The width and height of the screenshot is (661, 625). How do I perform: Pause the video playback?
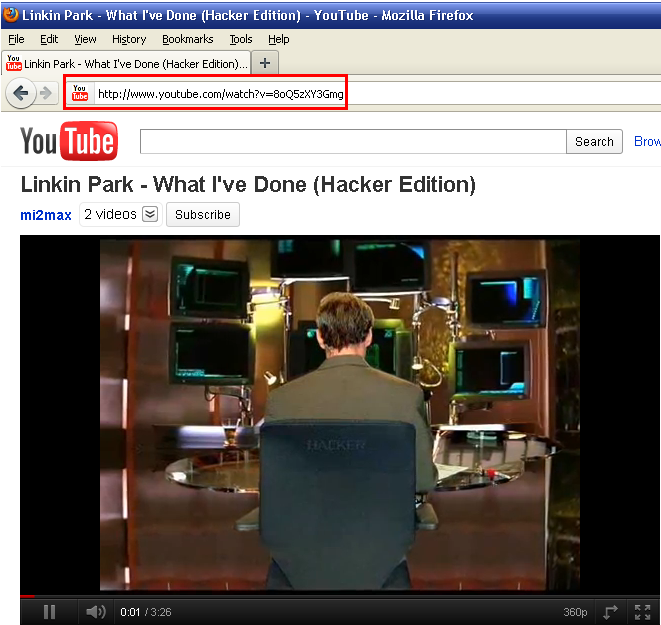pyautogui.click(x=49, y=612)
